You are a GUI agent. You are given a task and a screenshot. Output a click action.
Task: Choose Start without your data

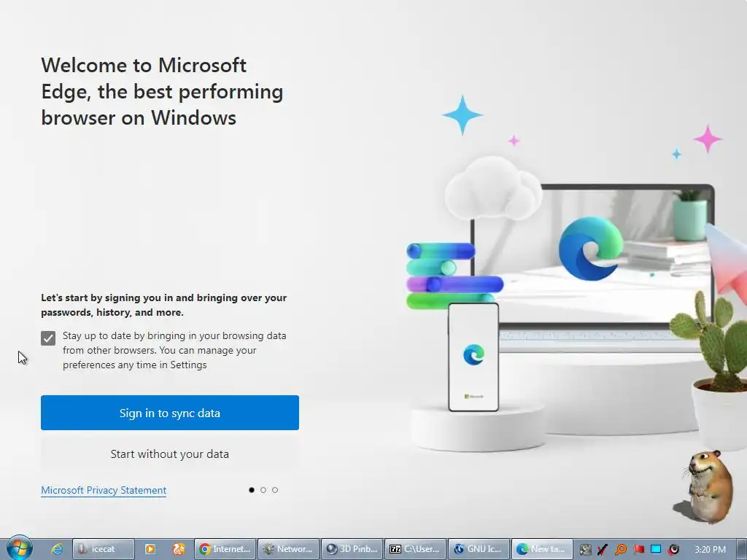pyautogui.click(x=169, y=454)
